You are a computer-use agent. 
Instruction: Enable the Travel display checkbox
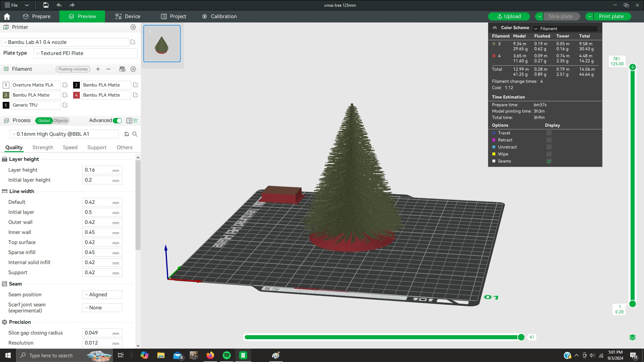pos(549,133)
